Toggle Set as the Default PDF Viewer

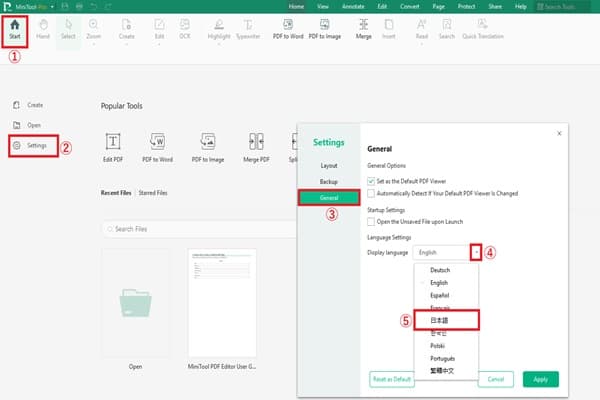click(x=371, y=181)
